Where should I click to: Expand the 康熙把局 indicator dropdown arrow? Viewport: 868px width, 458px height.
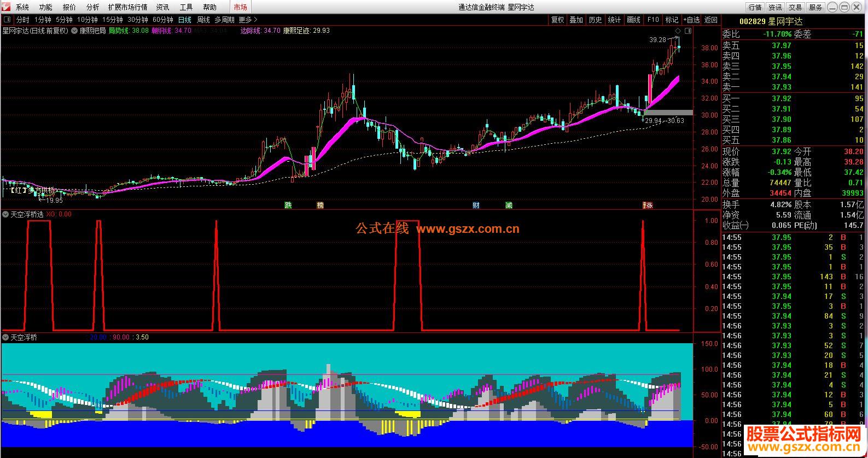[74, 31]
